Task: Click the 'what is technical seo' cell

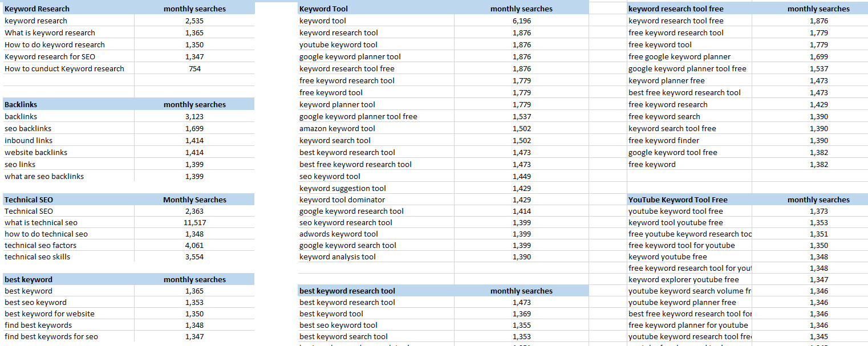Action: coord(41,222)
